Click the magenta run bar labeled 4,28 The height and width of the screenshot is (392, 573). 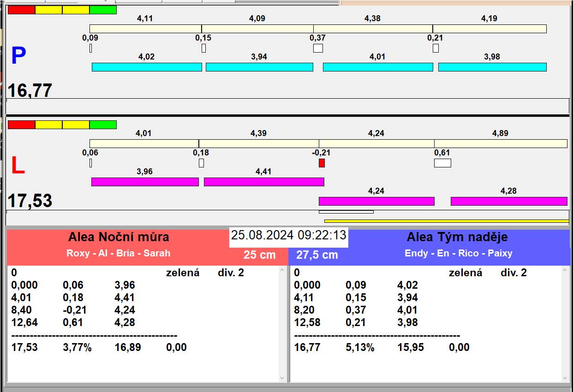509,201
